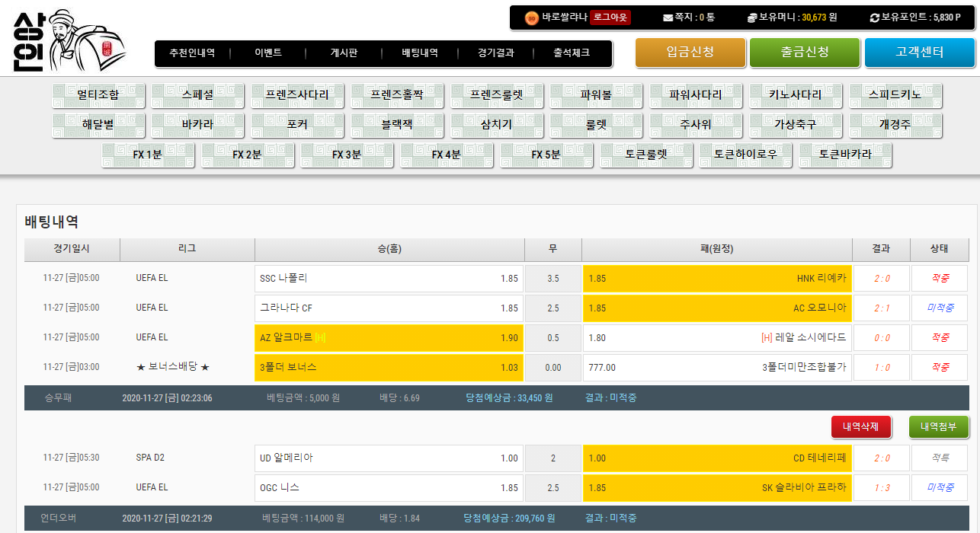Select 경기결과 in the top menu
Viewport: 980px width, 533px height.
pyautogui.click(x=495, y=53)
